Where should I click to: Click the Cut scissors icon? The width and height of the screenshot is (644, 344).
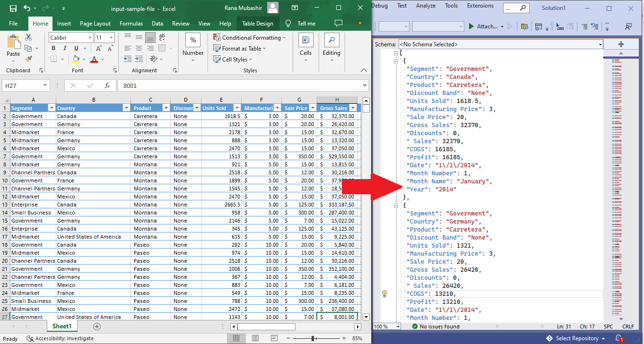coord(28,37)
